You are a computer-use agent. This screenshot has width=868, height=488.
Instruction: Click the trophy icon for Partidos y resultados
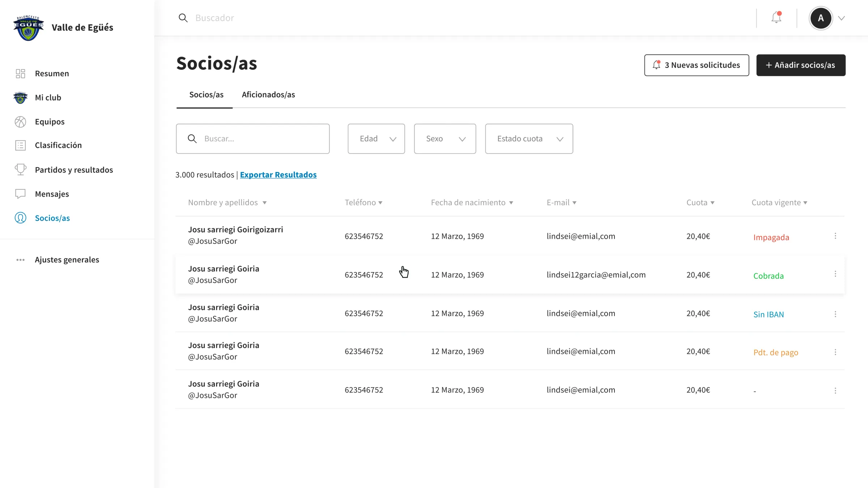(20, 170)
